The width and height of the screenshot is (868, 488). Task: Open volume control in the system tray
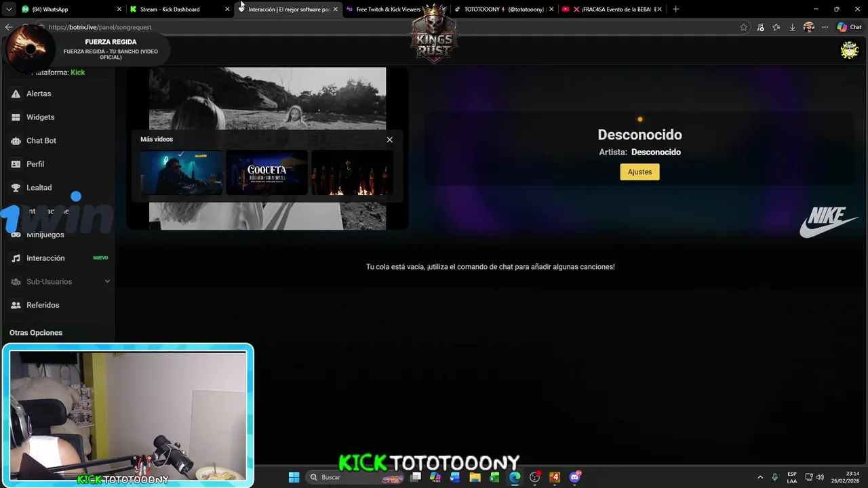820,477
